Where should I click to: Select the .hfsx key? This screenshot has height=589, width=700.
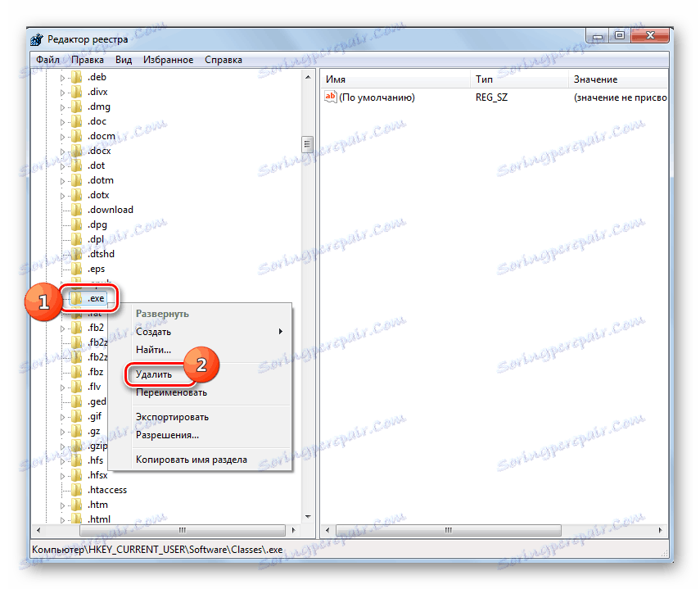[x=97, y=474]
